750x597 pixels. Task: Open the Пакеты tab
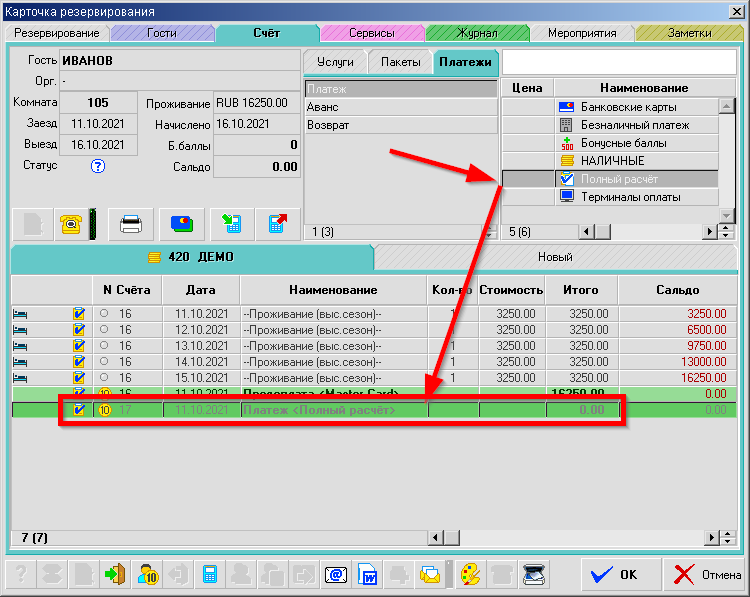[x=400, y=62]
